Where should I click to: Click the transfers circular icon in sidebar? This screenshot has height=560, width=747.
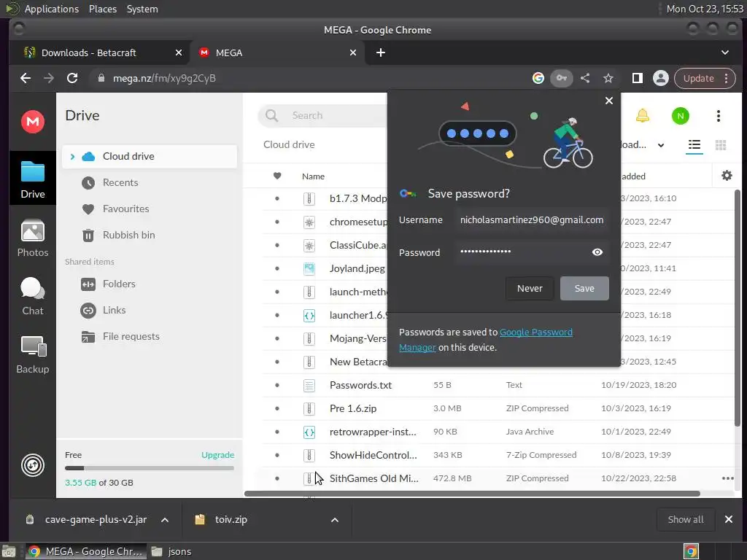[x=33, y=465]
